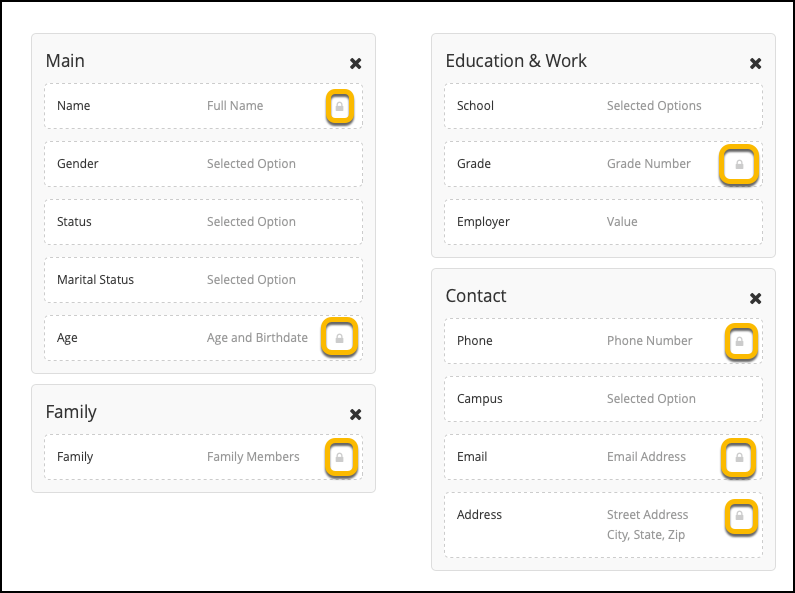Remove the Contact section with X

click(x=756, y=298)
